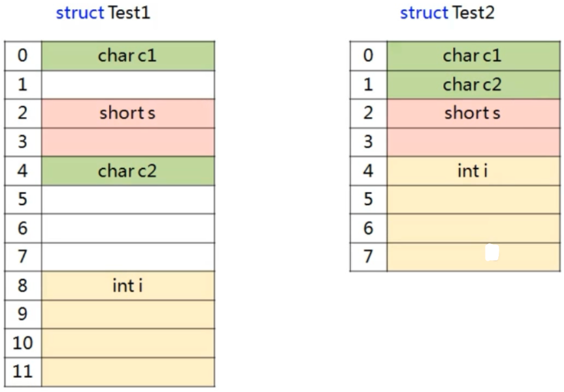Select offset number 10 in Test1
This screenshot has height=392, width=564.
click(x=22, y=343)
